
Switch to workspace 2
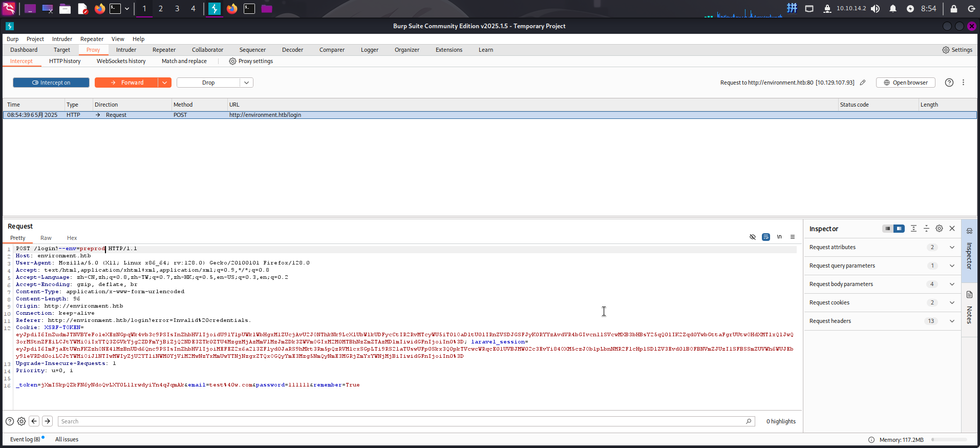pos(161,9)
